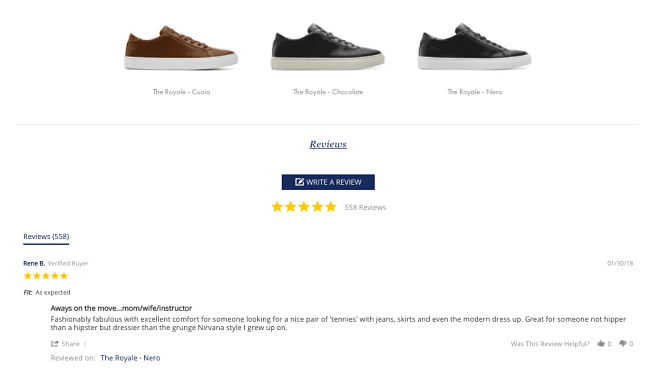The image size is (650, 375).
Task: Open The Royale - Chocolate shoe image
Action: coord(328,47)
